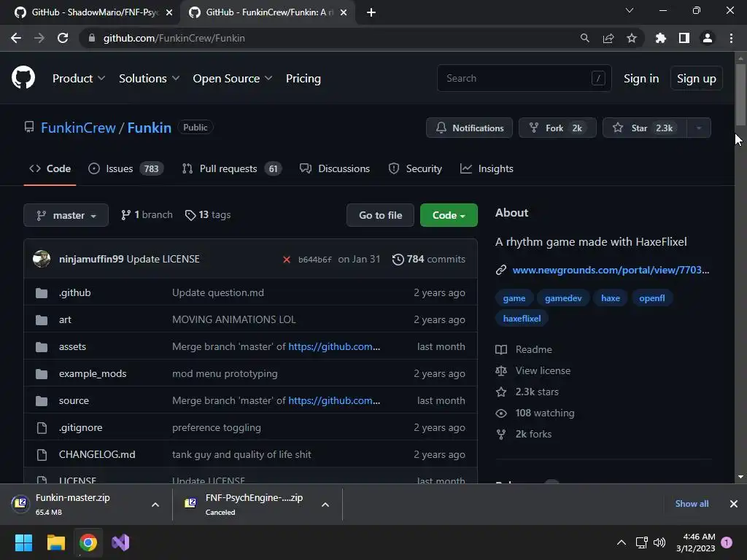Open the Discussions tab
This screenshot has width=747, height=560.
click(334, 168)
